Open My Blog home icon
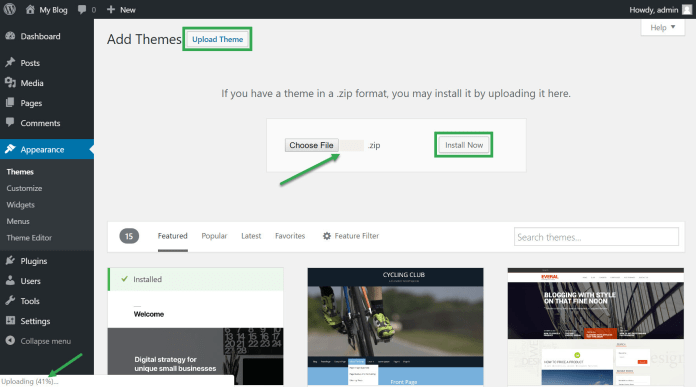 (30, 9)
